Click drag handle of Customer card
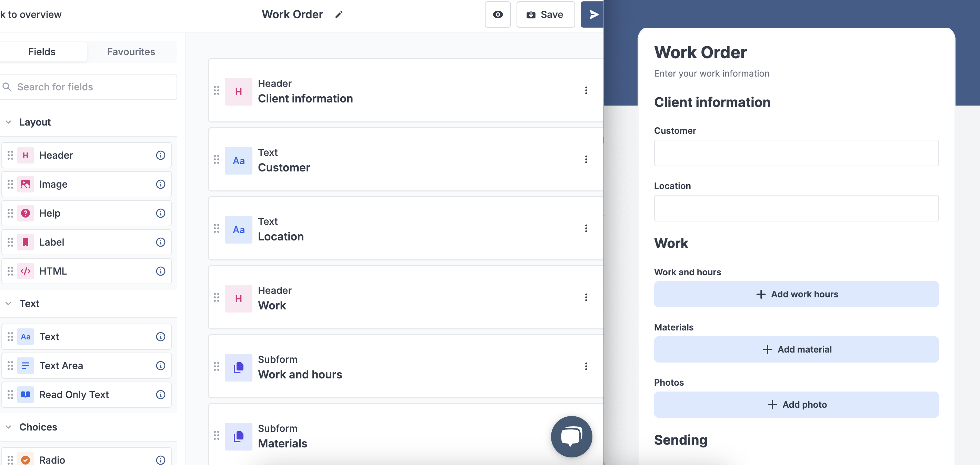This screenshot has width=980, height=465. [217, 159]
